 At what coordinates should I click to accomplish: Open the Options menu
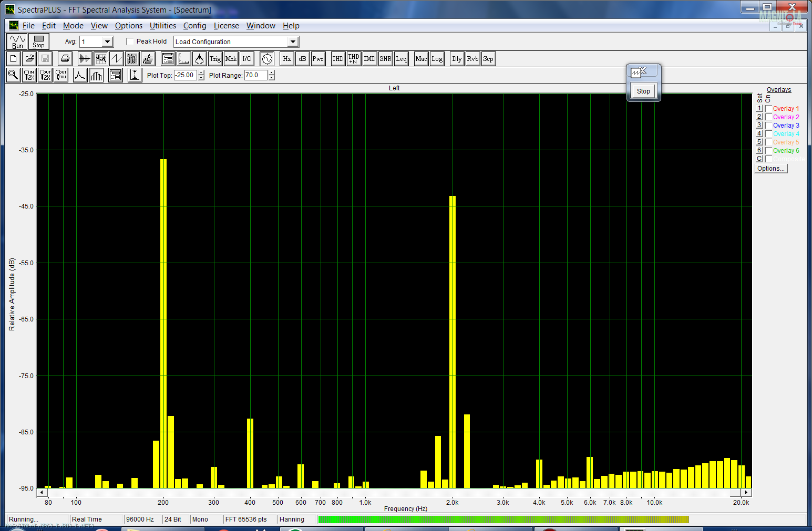(x=129, y=26)
